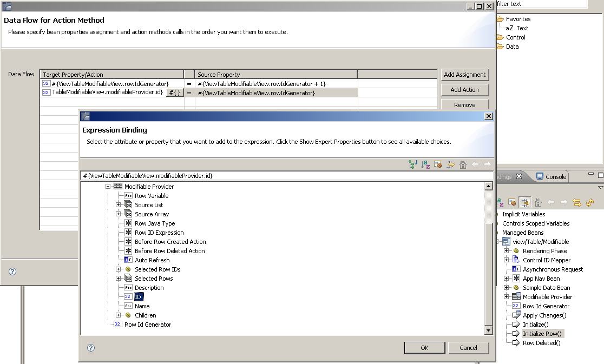604x364 pixels.
Task: Click forward arrow in Expression Binding toolbar
Action: [487, 164]
